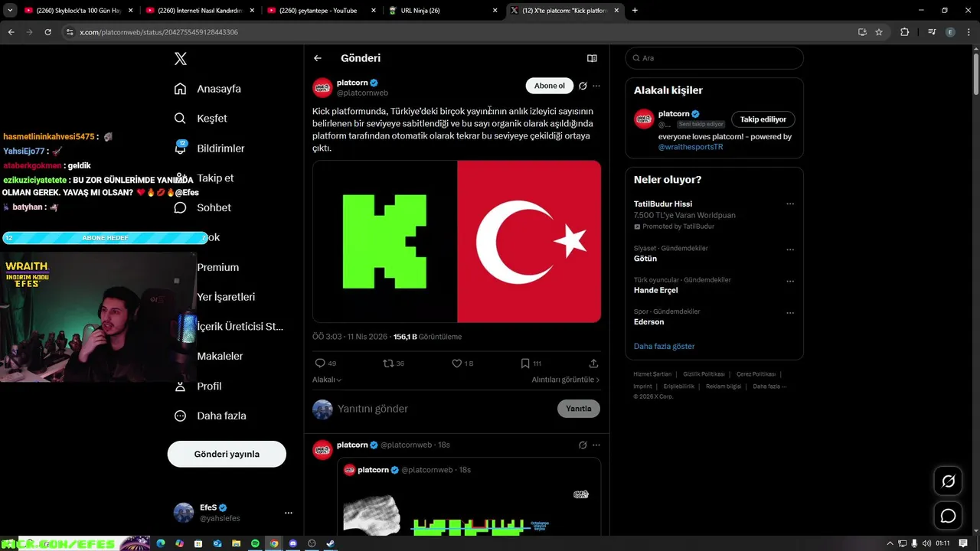Click the Grok icon on platcorn's main post
980x551 pixels.
583,86
